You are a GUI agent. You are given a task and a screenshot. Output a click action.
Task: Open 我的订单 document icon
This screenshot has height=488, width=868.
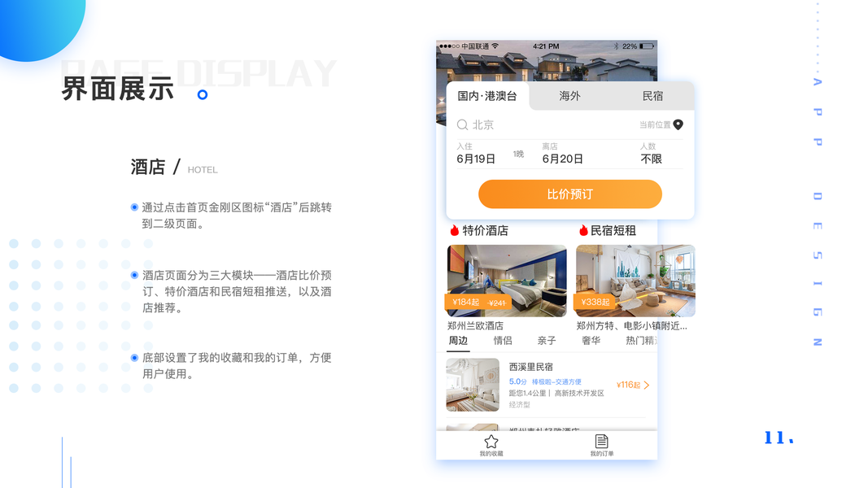(x=602, y=442)
